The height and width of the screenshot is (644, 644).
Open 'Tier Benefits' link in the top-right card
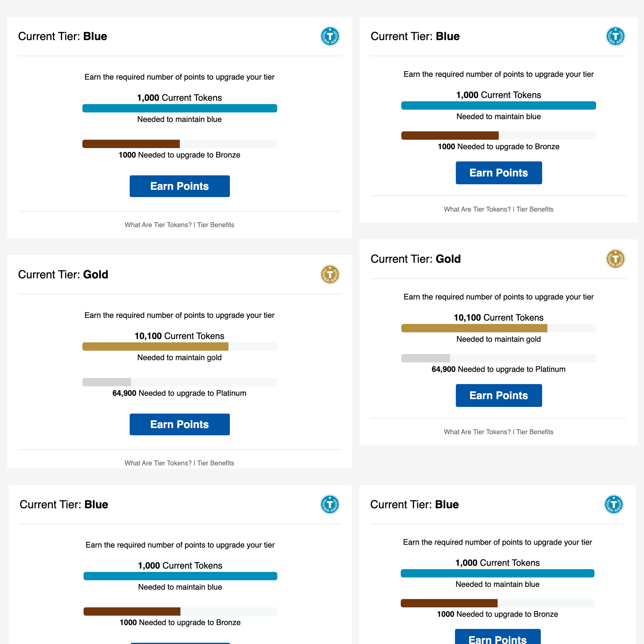coord(535,209)
